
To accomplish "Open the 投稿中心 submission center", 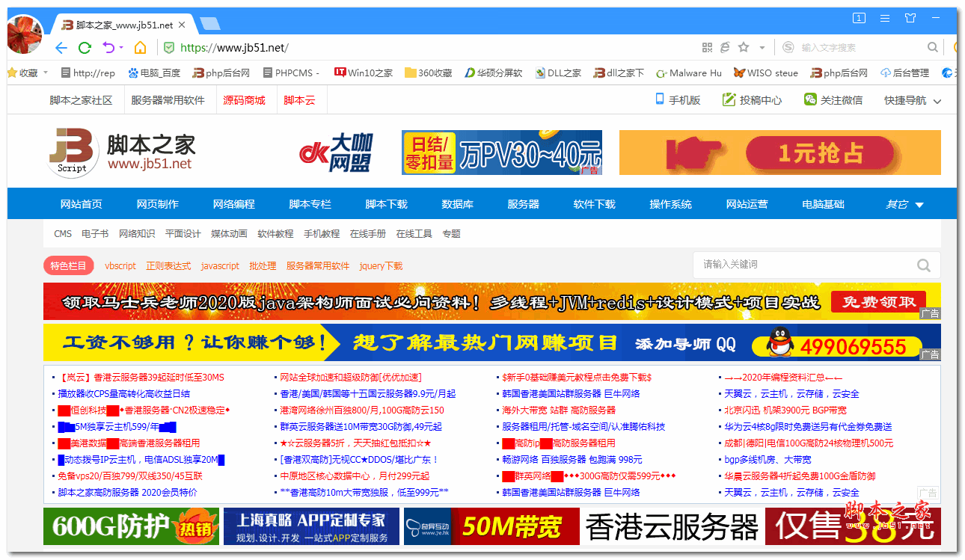I will 752,99.
